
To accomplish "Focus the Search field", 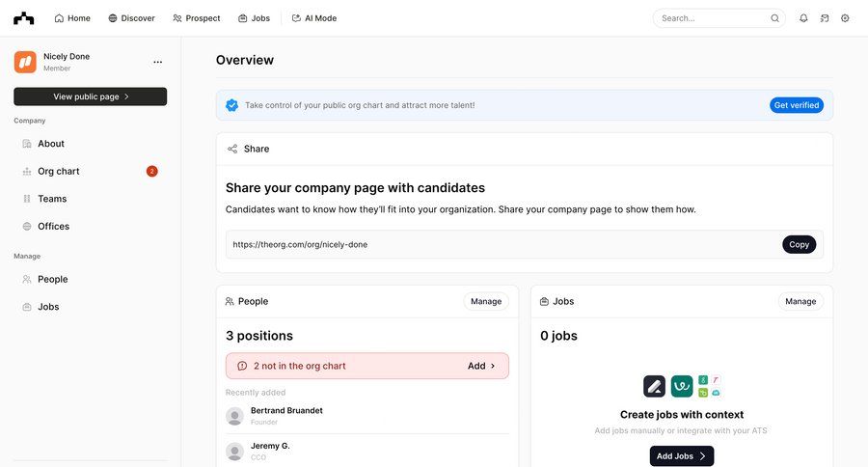I will (719, 18).
